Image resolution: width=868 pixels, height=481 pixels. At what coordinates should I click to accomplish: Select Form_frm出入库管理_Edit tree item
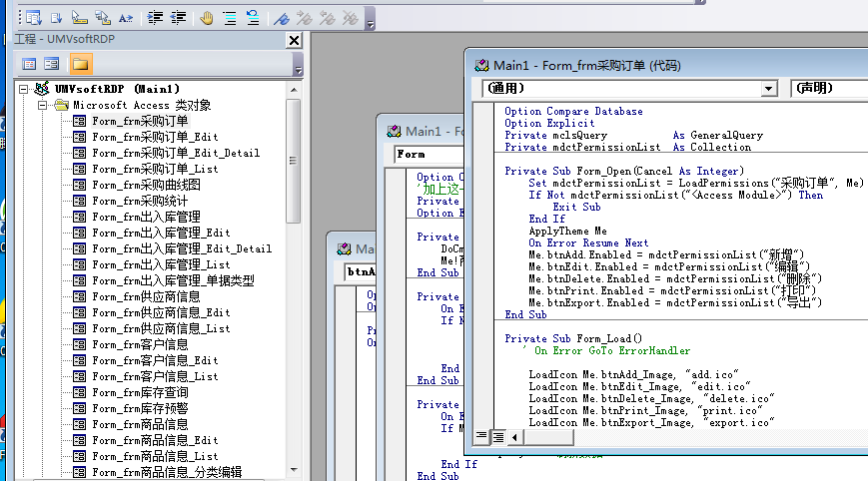pyautogui.click(x=161, y=233)
